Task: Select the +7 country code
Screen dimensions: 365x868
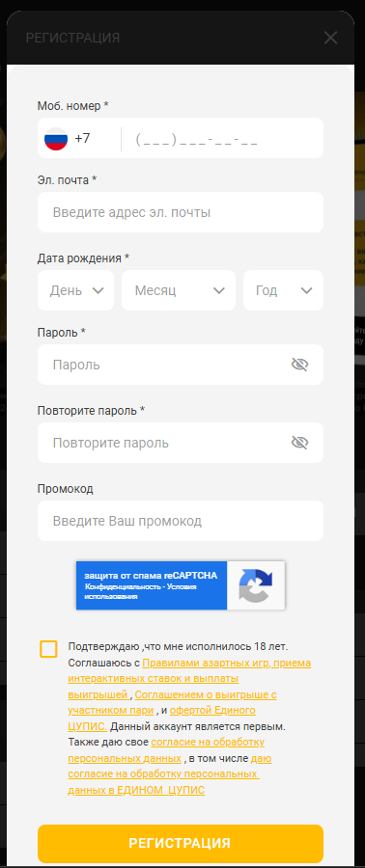Action: point(82,138)
